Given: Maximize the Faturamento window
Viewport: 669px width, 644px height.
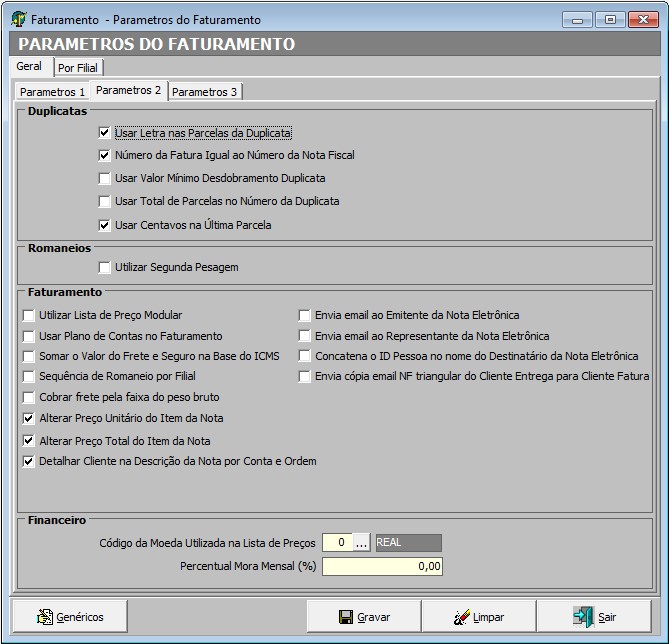Looking at the screenshot, I should click(609, 19).
